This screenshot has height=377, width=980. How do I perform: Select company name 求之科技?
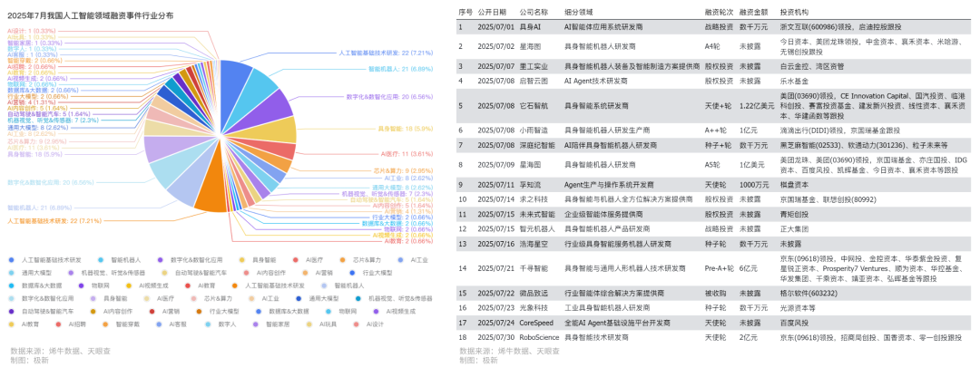coord(534,199)
